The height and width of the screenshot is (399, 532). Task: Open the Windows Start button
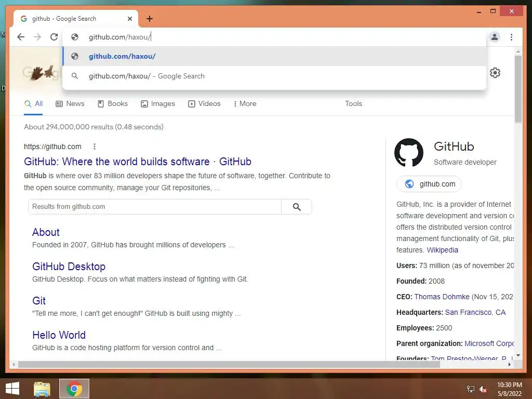click(x=12, y=389)
